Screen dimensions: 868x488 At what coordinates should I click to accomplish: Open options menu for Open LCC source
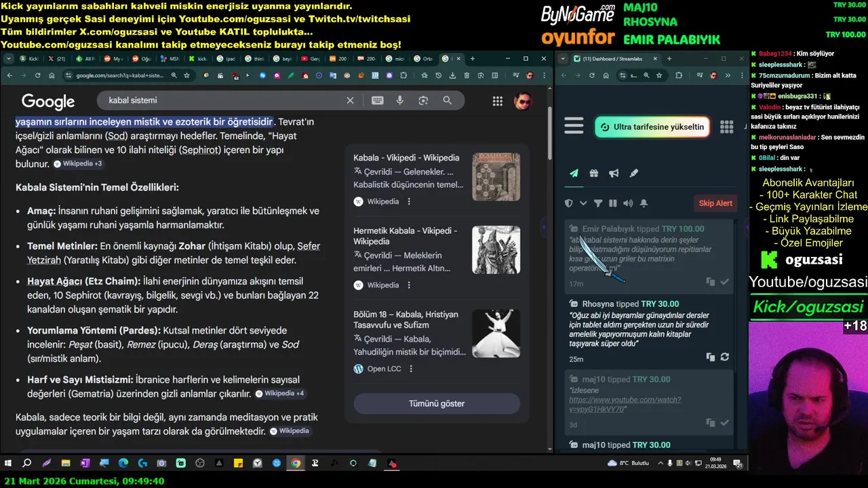(411, 369)
